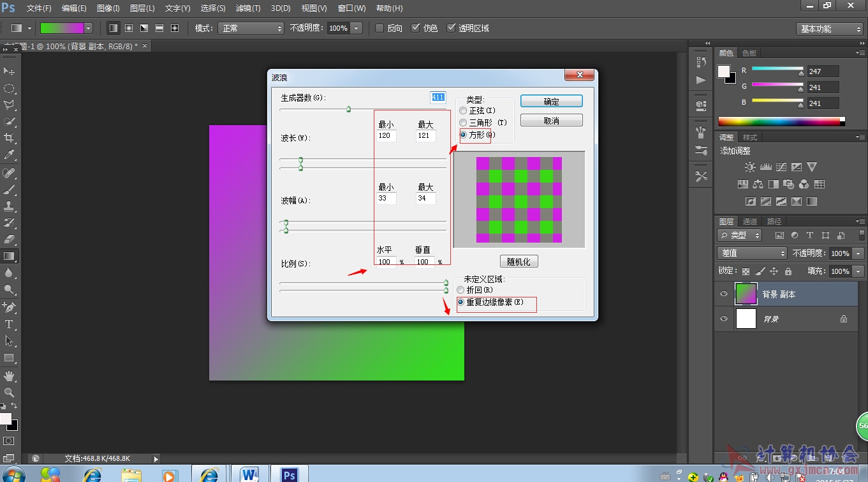Select the Dodge tool
The width and height of the screenshot is (868, 482).
(9, 290)
